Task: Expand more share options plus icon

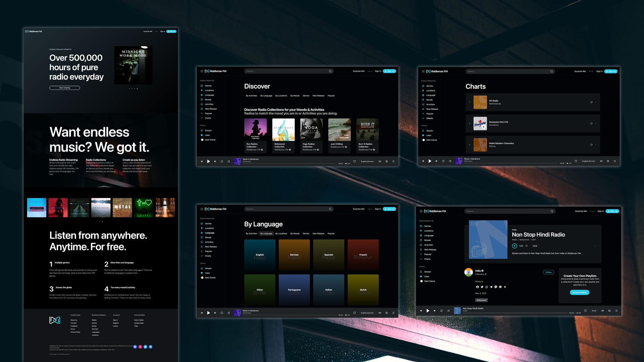Action: tap(505, 287)
